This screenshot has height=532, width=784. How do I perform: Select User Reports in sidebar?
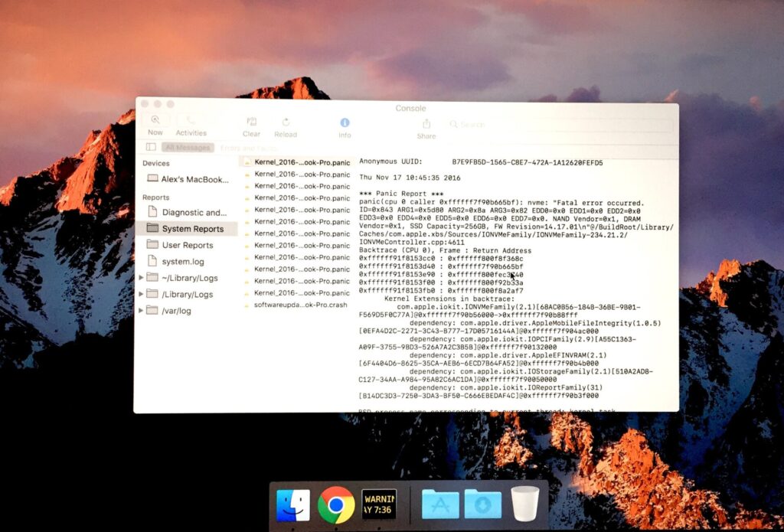click(x=187, y=245)
